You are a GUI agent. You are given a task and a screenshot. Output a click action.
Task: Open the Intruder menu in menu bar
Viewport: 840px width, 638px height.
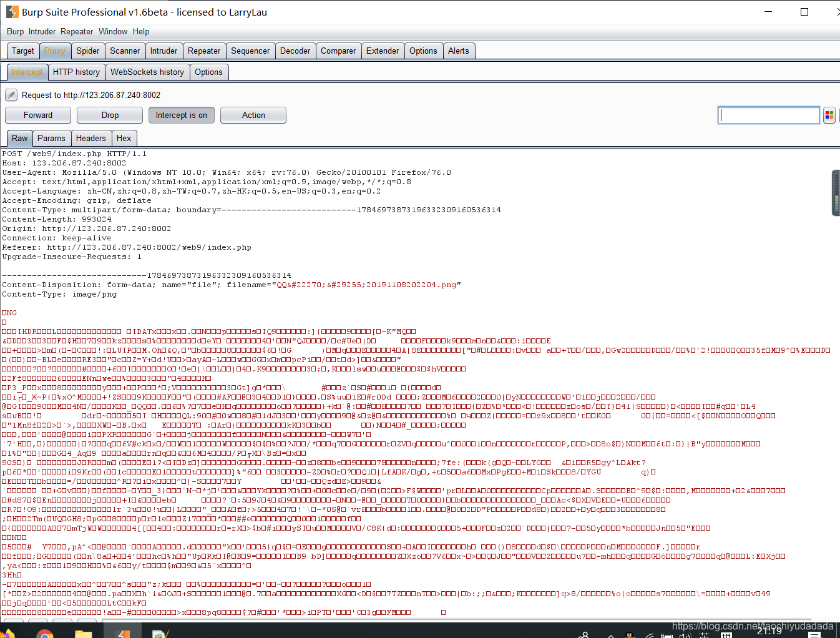coord(42,31)
